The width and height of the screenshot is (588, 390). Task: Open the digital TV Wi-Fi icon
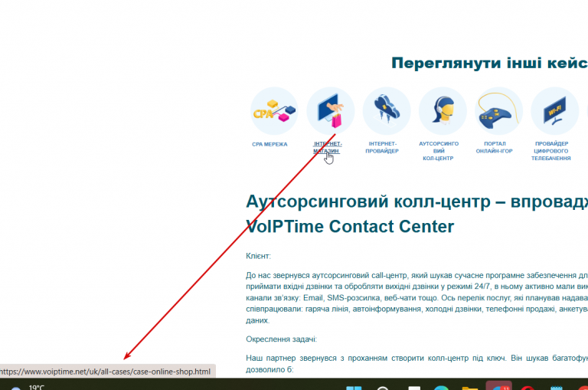point(554,111)
